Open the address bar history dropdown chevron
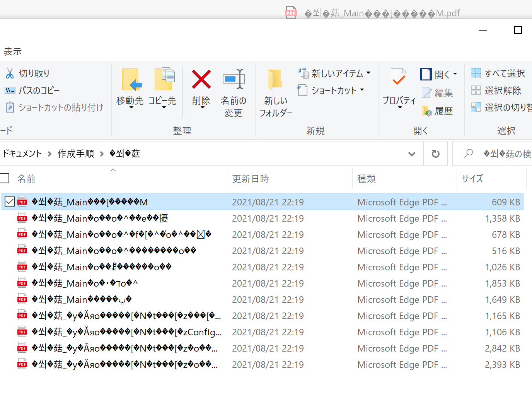This screenshot has height=415, width=532. [411, 154]
